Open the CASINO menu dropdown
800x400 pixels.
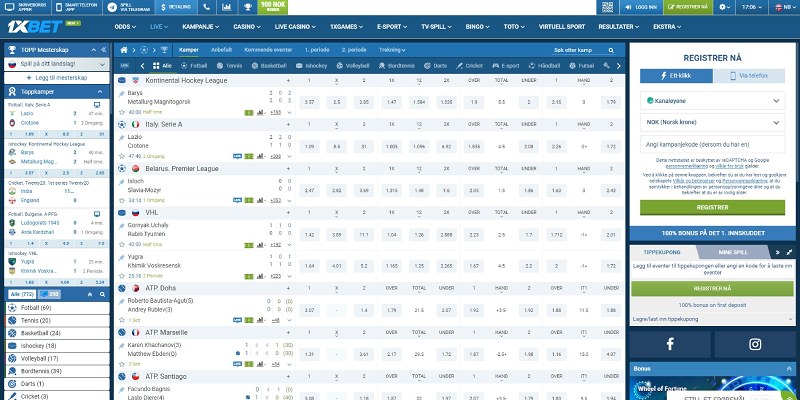pyautogui.click(x=247, y=27)
